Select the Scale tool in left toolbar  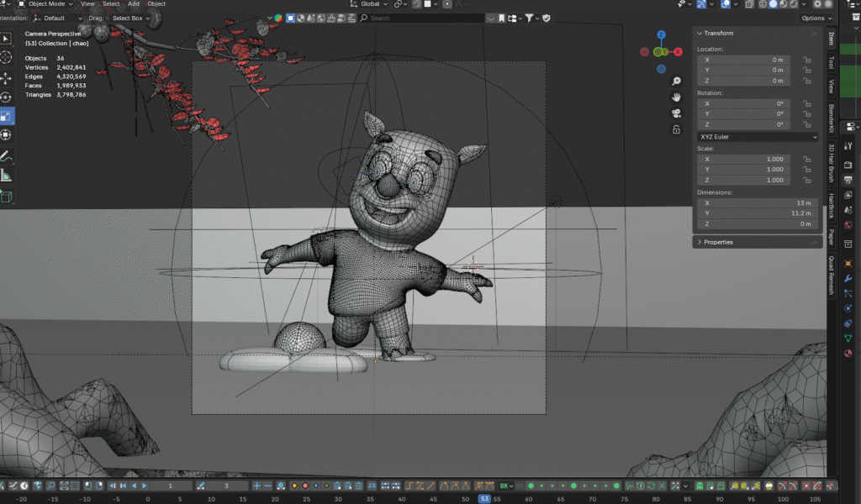point(7,116)
